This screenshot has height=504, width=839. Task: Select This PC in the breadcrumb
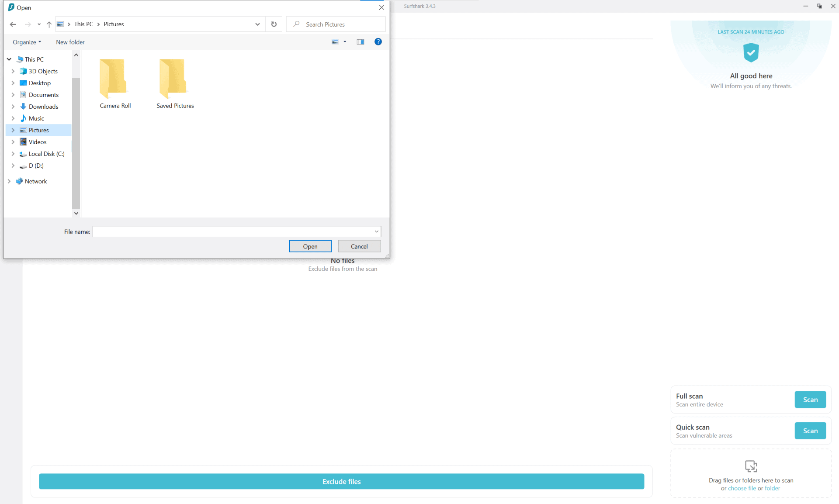point(83,24)
